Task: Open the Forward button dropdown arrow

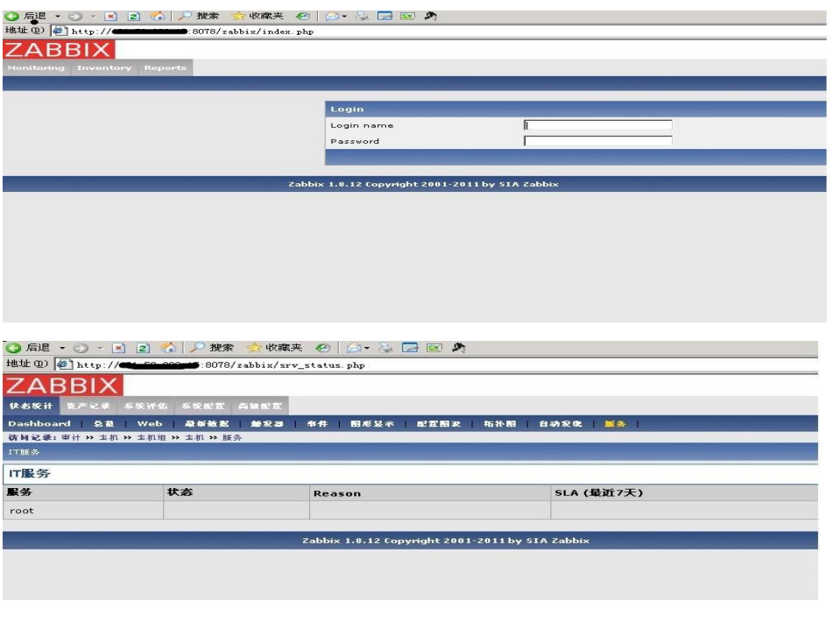Action: click(x=93, y=15)
